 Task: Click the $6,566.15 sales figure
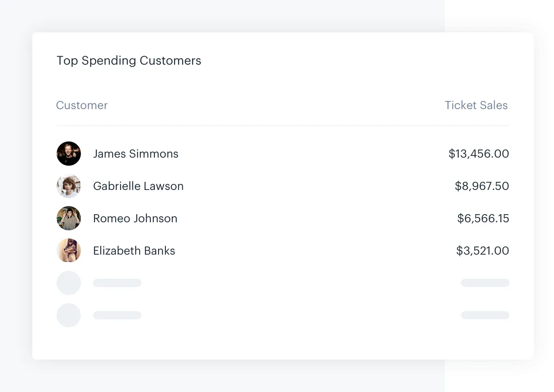point(483,218)
